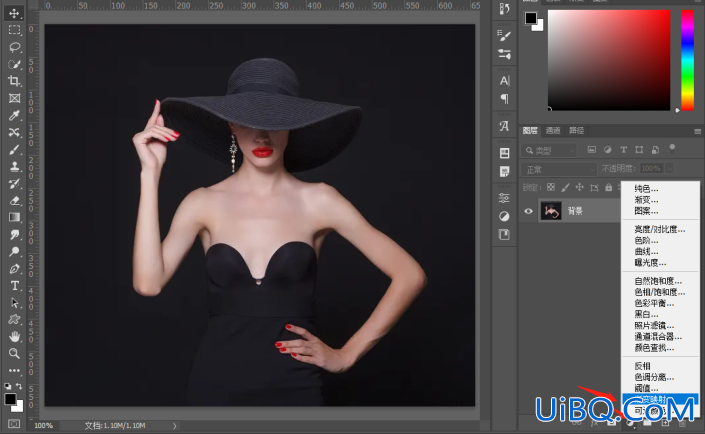Choose 渐变... fill layer entry
The image size is (705, 434).
pos(646,200)
